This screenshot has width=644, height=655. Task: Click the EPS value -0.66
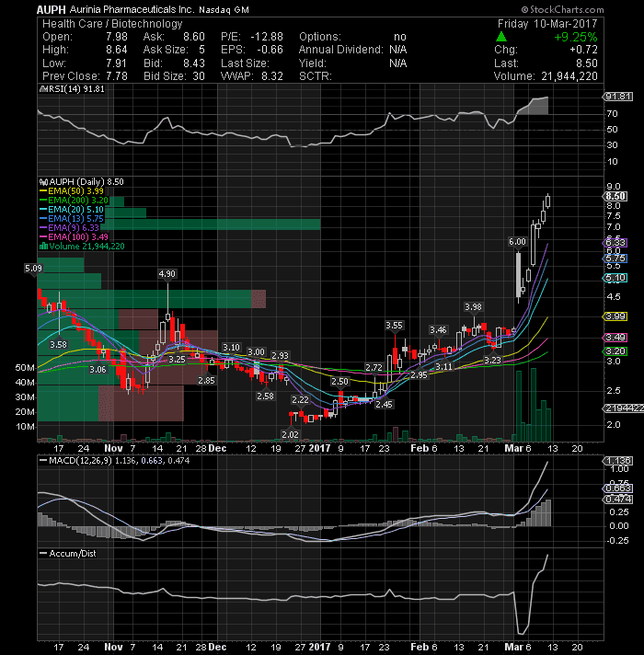270,50
